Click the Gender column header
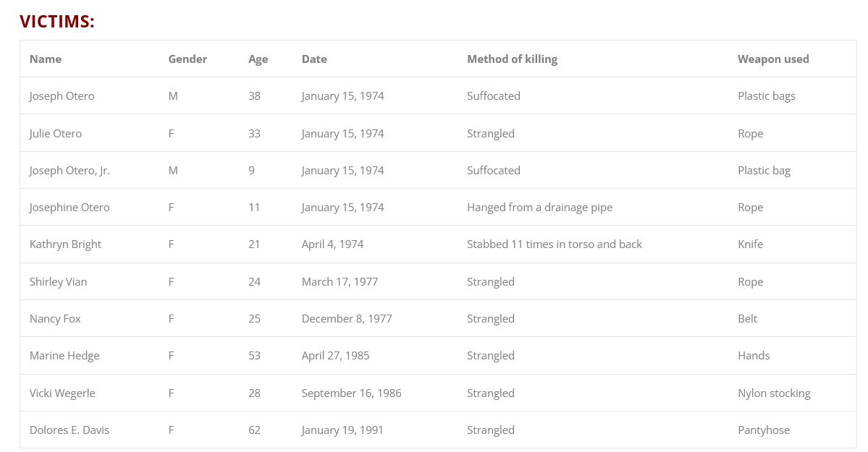 (x=187, y=59)
